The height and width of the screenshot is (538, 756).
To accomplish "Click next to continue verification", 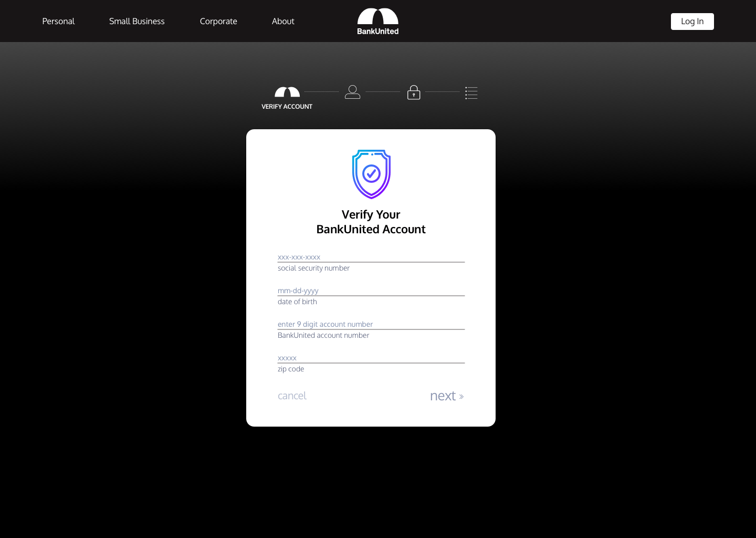I will [447, 396].
